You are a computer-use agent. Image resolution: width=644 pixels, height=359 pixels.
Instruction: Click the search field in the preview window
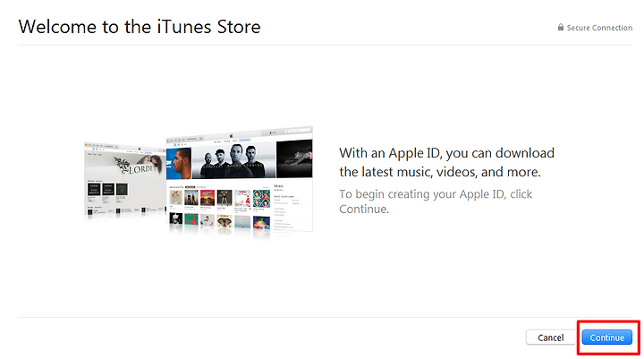pos(298,131)
